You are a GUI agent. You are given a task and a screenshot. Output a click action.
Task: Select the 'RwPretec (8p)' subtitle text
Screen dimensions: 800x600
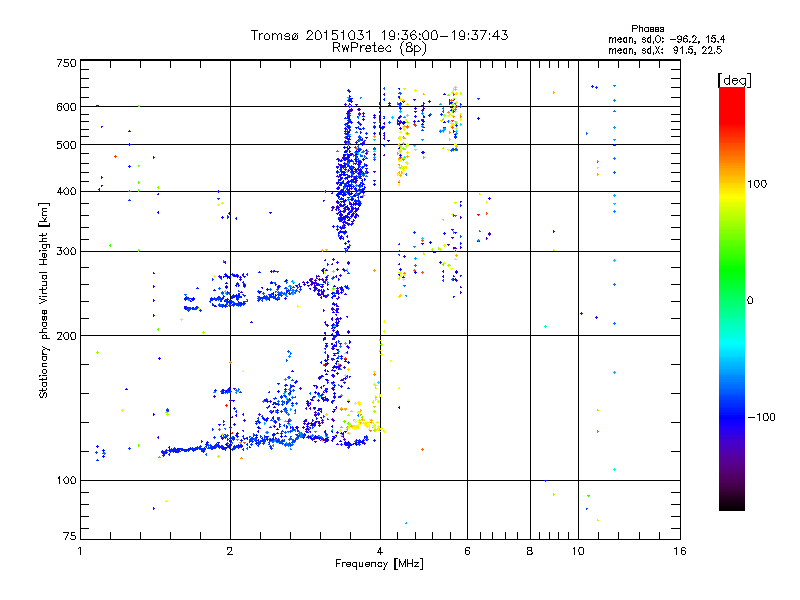coord(379,48)
